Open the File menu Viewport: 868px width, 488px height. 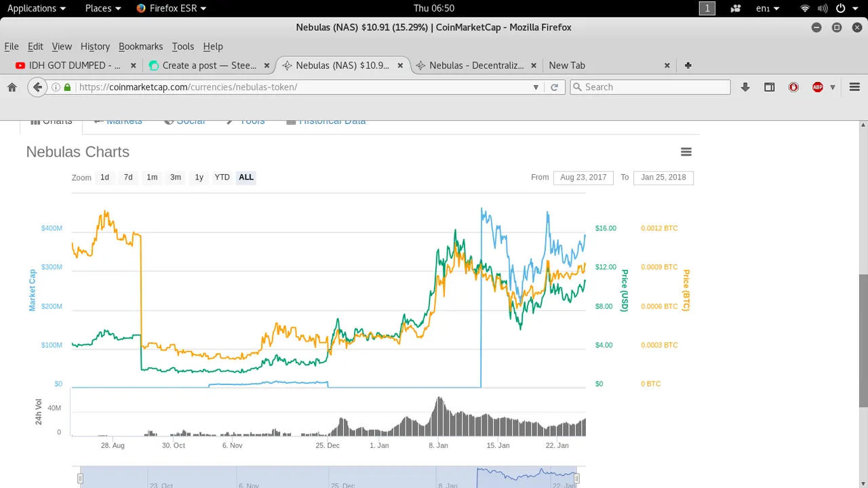click(x=12, y=46)
